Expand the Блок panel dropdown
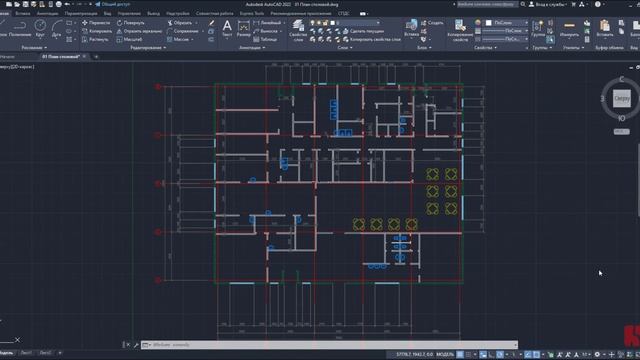This screenshot has height=360, width=640. 424,48
